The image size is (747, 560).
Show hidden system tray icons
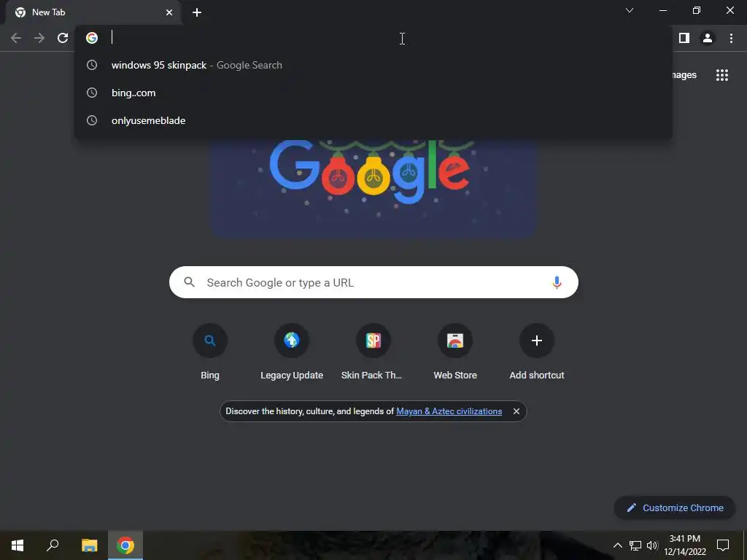pos(617,545)
